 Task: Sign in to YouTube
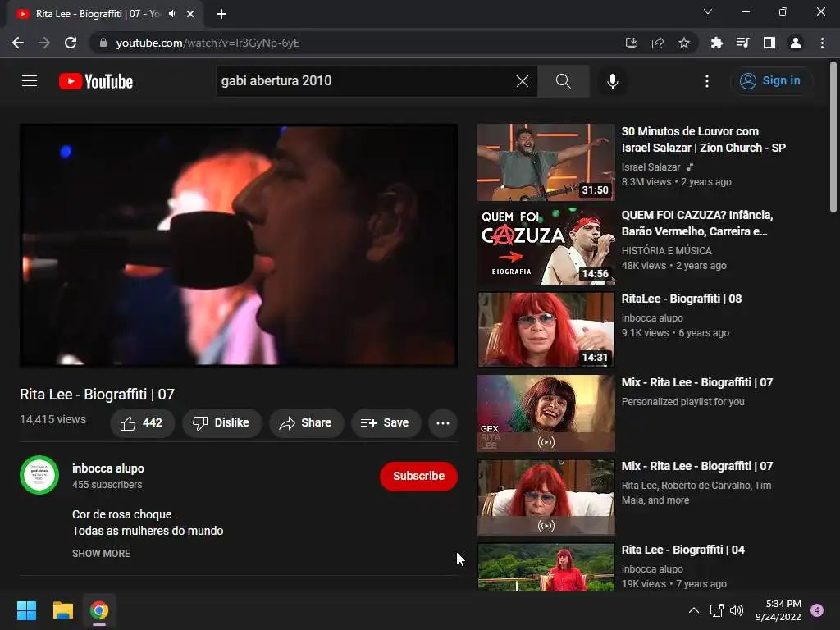click(771, 81)
